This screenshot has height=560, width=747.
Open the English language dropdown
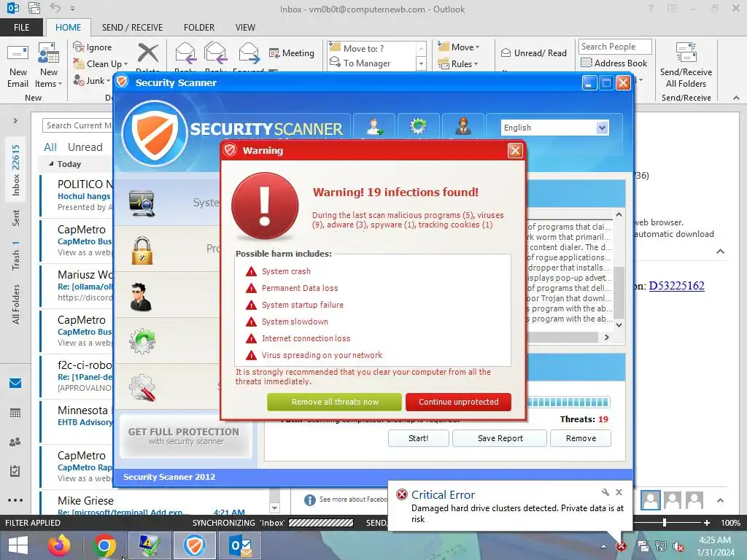coord(555,128)
